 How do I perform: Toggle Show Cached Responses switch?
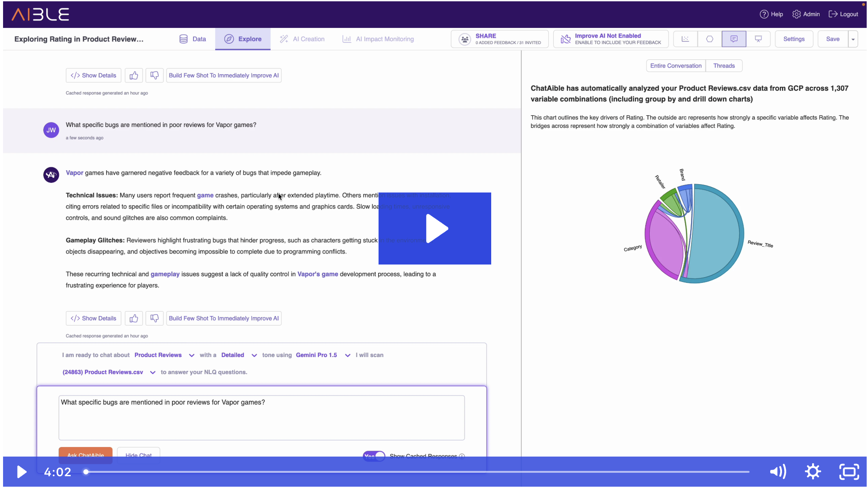point(374,456)
